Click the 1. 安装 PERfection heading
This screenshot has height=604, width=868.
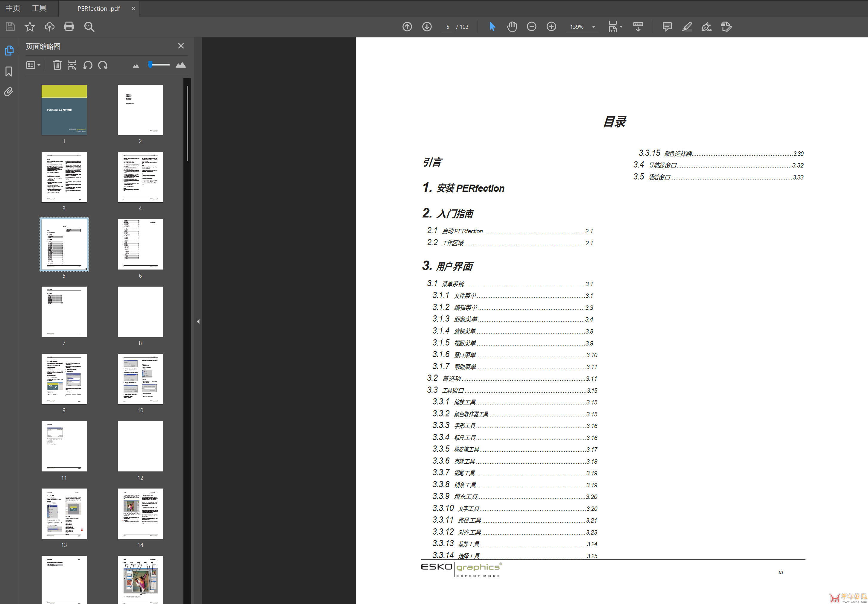(x=463, y=188)
